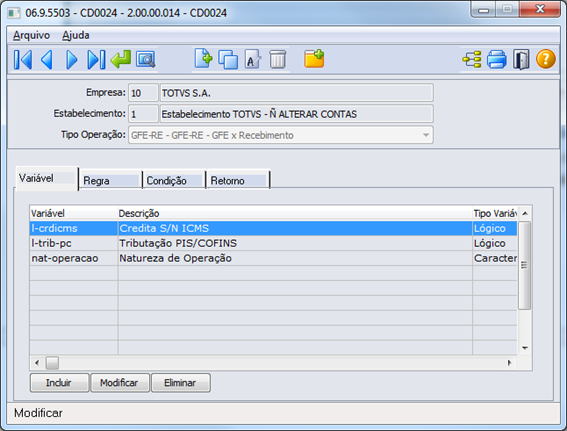
Task: Open the Ajuda menu
Action: 76,35
